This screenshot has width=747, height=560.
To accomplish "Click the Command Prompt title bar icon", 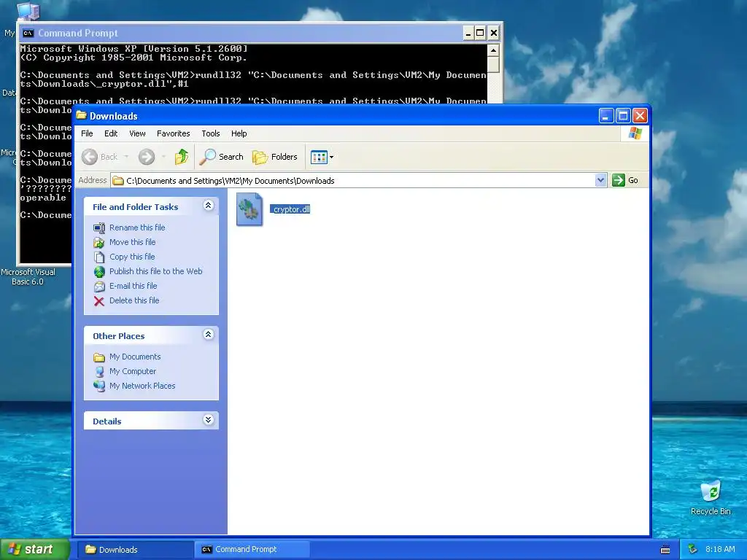I will click(28, 33).
